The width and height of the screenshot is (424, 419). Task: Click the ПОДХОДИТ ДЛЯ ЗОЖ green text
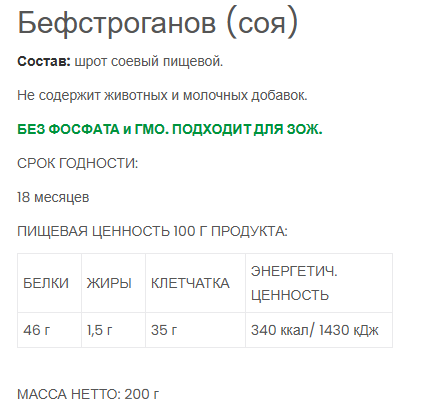click(x=247, y=130)
